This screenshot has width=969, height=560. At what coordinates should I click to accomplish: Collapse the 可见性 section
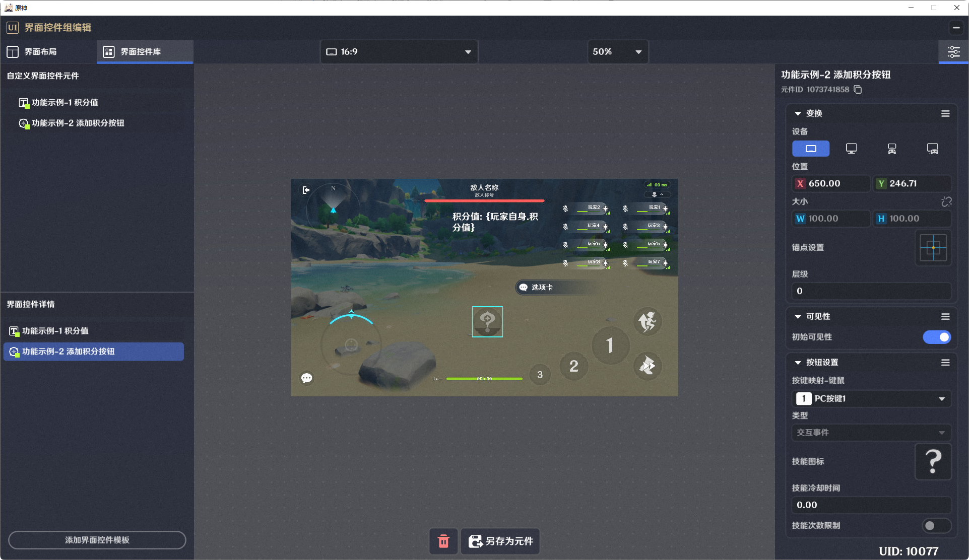click(x=798, y=317)
